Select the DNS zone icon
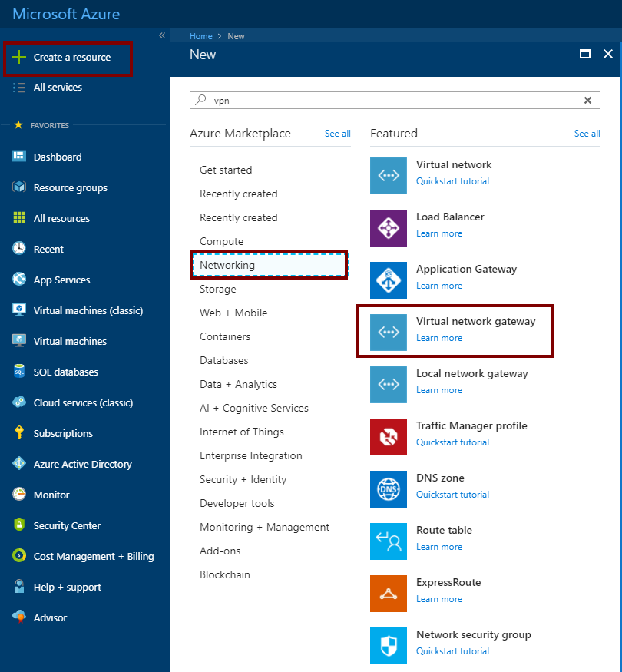The height and width of the screenshot is (672, 622). click(x=389, y=489)
